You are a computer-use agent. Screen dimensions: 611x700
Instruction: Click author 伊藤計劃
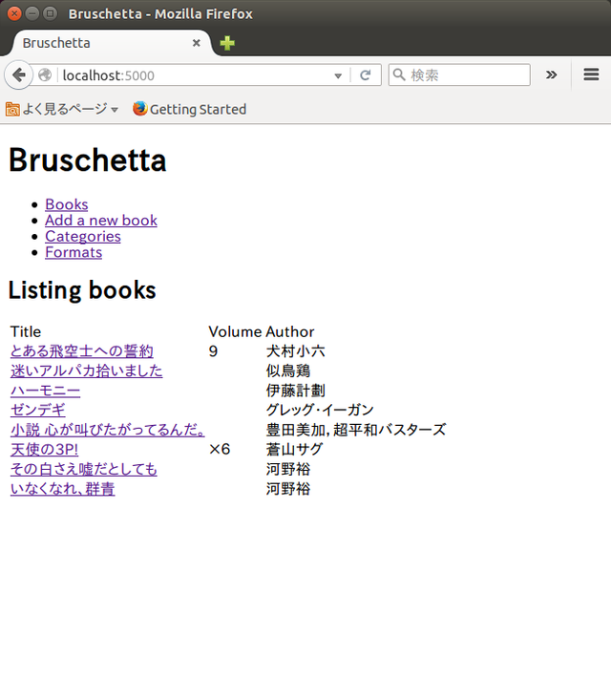[x=295, y=391]
